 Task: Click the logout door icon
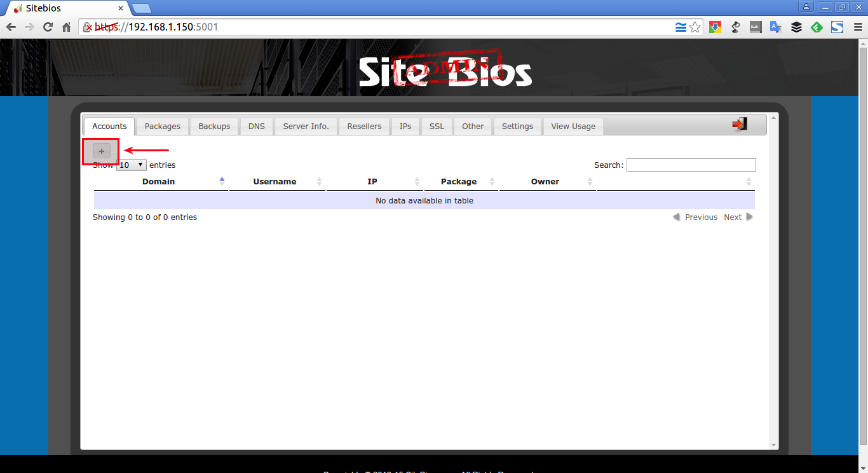pos(740,124)
